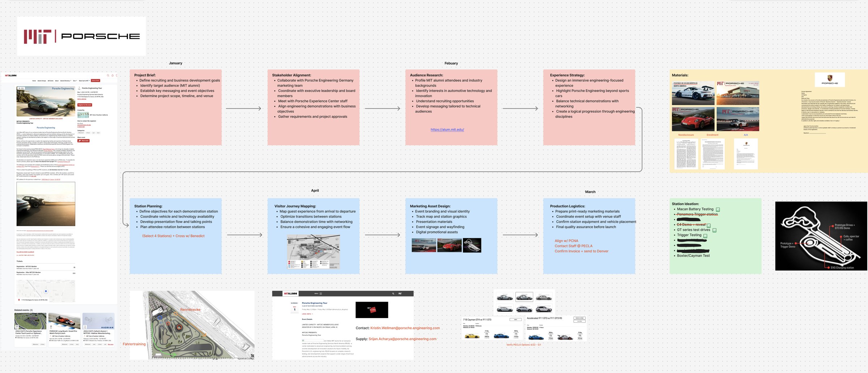868x373 pixels.
Task: Toggle checkbox next to Macan Battery Testing
Action: (x=718, y=209)
